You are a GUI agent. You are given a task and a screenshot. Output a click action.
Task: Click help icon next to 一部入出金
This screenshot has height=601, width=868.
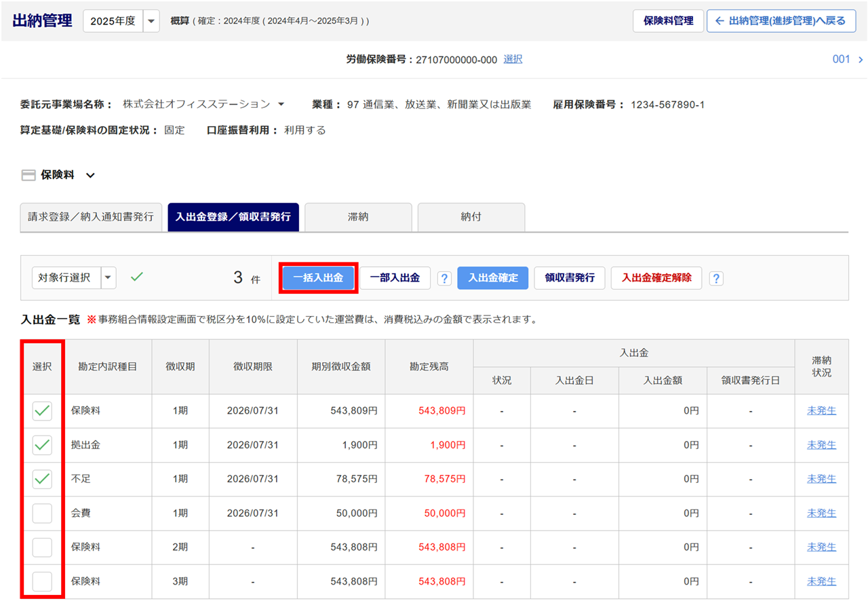[x=444, y=278]
